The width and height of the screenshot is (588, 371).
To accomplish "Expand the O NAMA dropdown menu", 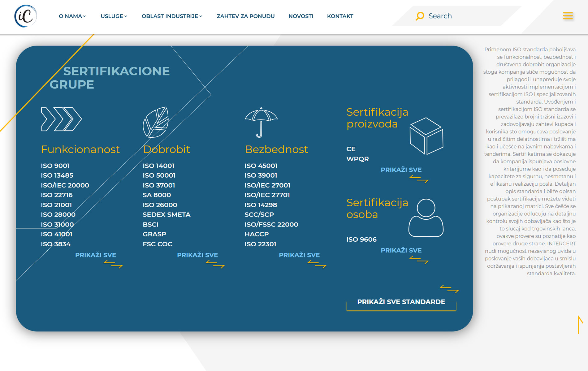I will pos(72,16).
